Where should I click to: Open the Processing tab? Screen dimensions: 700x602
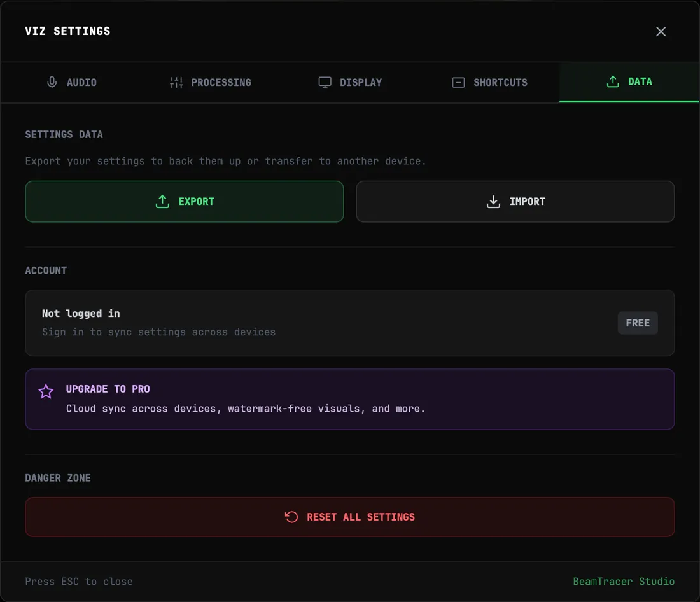210,82
